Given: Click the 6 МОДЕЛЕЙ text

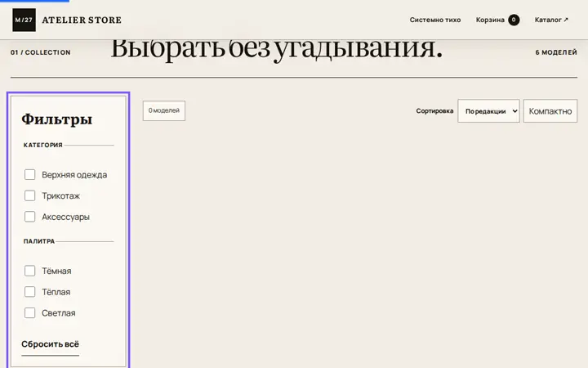Looking at the screenshot, I should click(556, 52).
